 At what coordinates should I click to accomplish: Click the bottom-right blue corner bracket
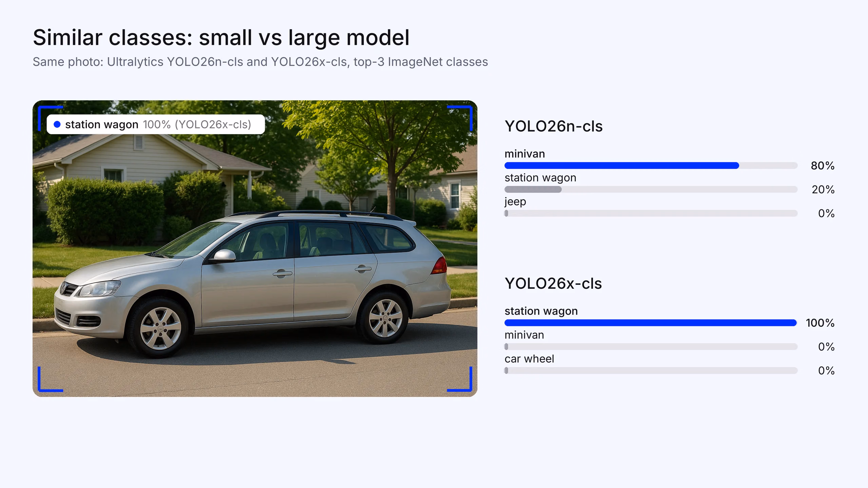click(x=460, y=379)
